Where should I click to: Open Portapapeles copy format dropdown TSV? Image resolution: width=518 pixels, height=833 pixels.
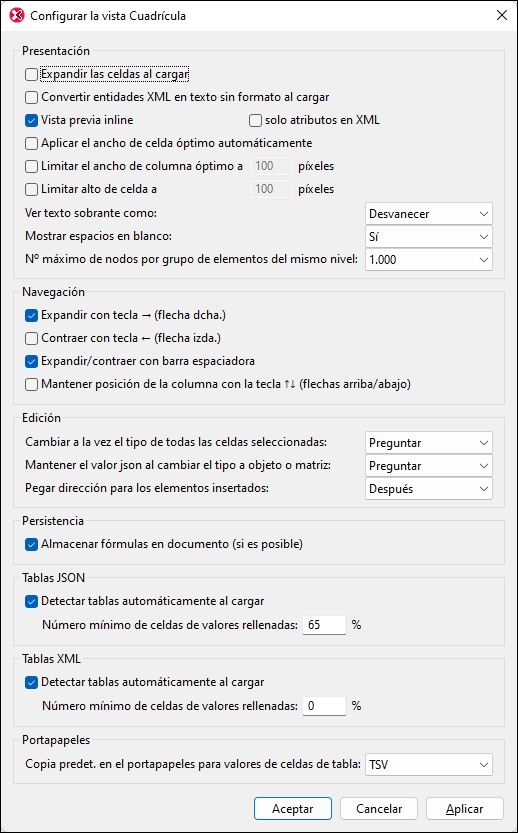(429, 764)
